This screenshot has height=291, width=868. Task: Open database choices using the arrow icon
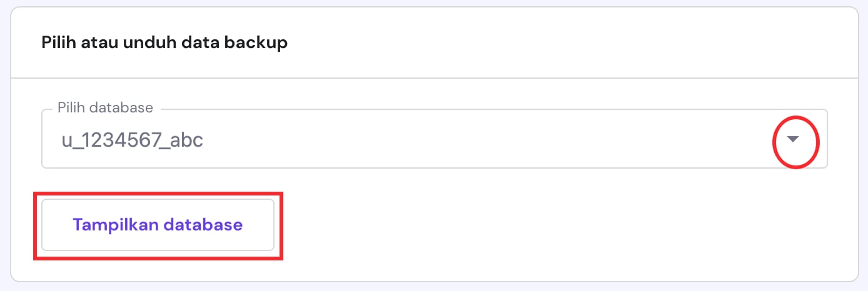793,140
